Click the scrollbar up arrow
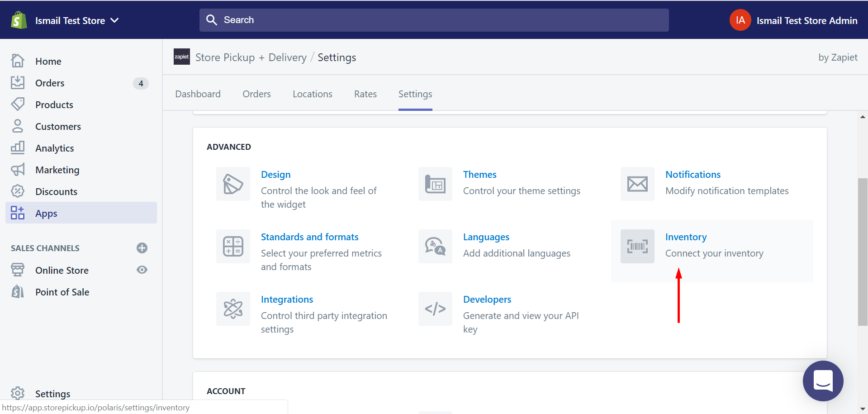Screen dimensions: 868x414 tap(863, 117)
